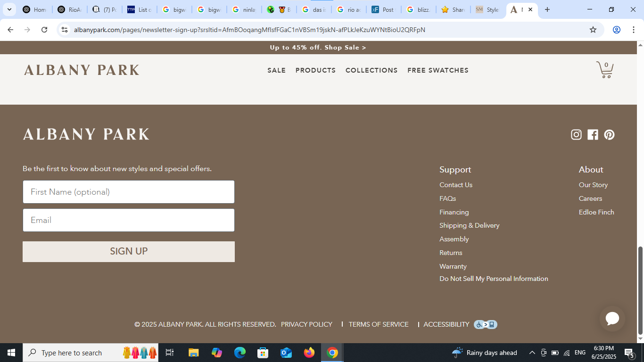Screen dimensions: 644x362
Task: Open the Chrome profile icon
Action: coord(616,30)
